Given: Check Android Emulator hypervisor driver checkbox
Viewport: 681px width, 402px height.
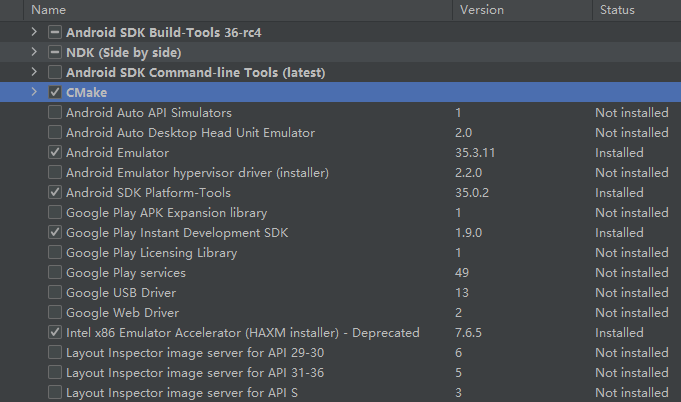Looking at the screenshot, I should pyautogui.click(x=55, y=173).
